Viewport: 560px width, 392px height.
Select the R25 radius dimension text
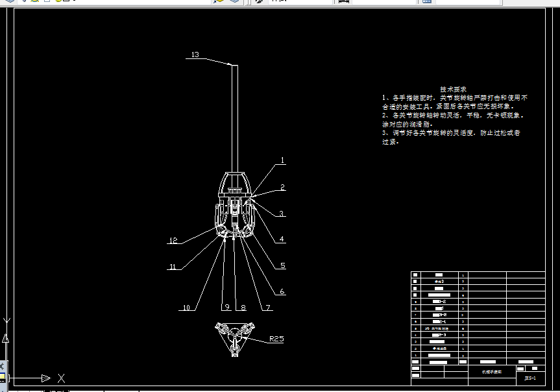[x=276, y=339]
